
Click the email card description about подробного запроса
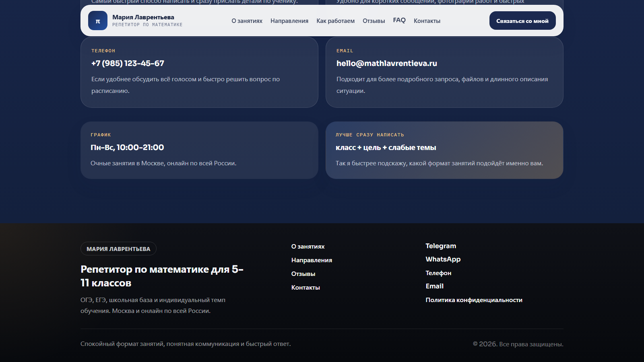pyautogui.click(x=442, y=85)
